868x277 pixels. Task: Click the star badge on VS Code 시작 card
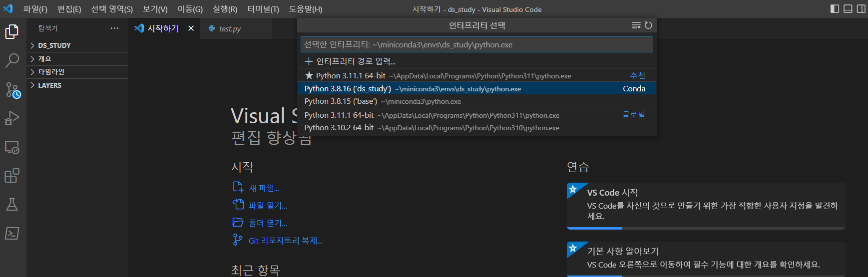coord(573,189)
